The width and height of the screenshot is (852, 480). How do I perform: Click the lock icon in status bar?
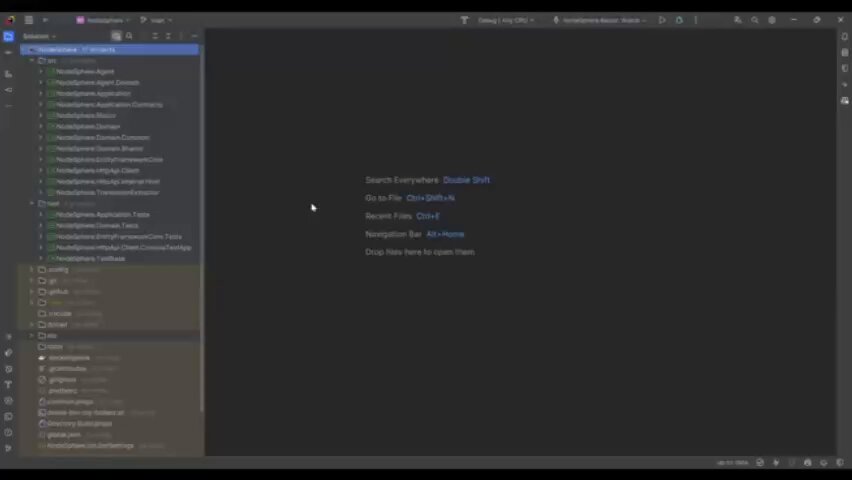click(x=808, y=463)
